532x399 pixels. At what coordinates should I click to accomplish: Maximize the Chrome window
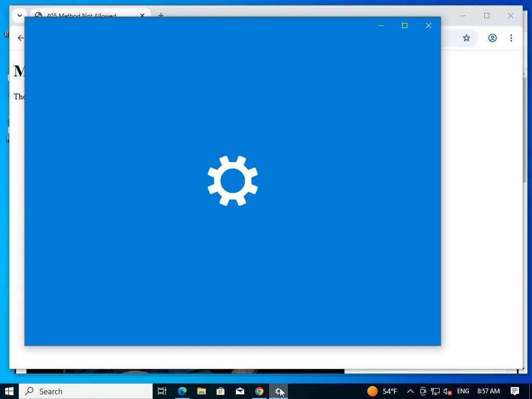(x=487, y=16)
